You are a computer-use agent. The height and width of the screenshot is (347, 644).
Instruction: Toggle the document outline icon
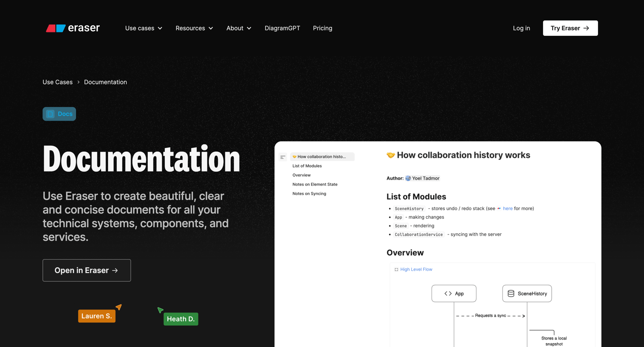click(283, 157)
